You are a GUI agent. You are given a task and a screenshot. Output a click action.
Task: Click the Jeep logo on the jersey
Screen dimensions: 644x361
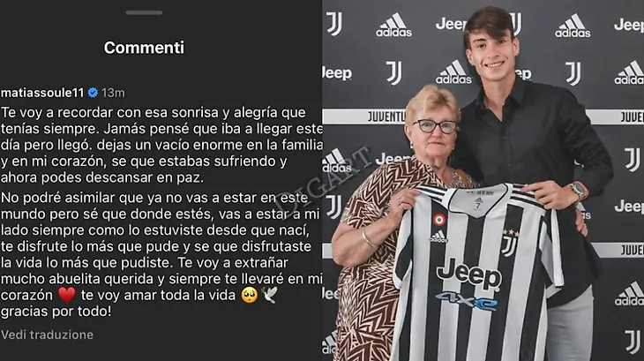(x=468, y=273)
